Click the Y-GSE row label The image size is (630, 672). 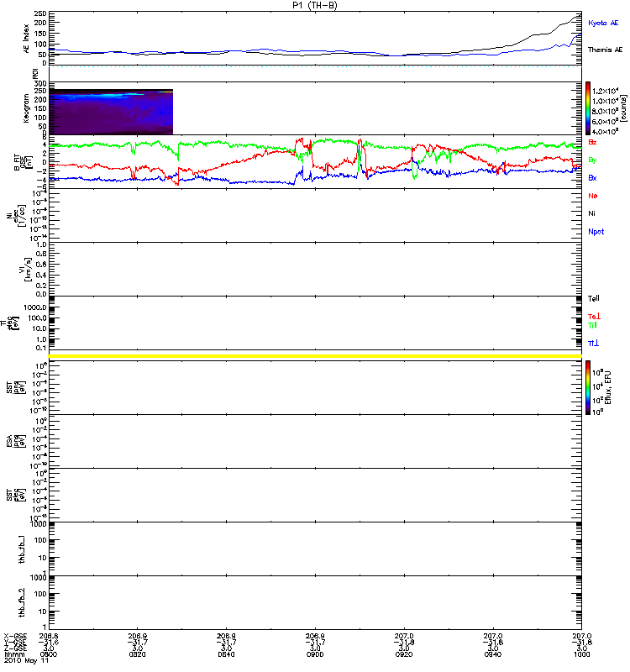[15, 643]
